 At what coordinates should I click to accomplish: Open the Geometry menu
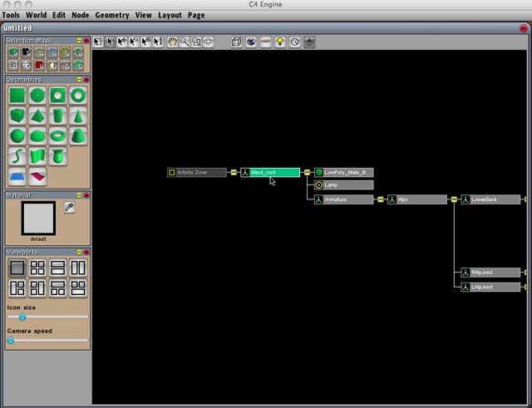tap(111, 15)
